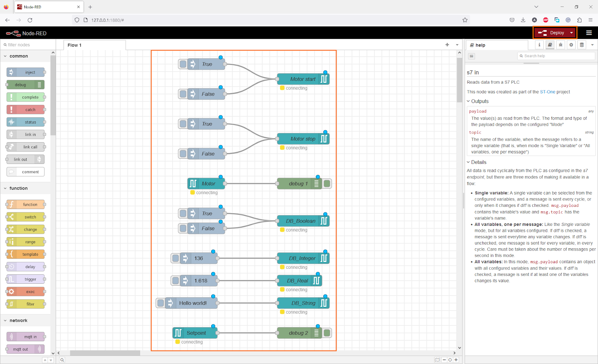Open the context data sidebar icon
Viewport: 598px width, 364px height.
coord(582,45)
